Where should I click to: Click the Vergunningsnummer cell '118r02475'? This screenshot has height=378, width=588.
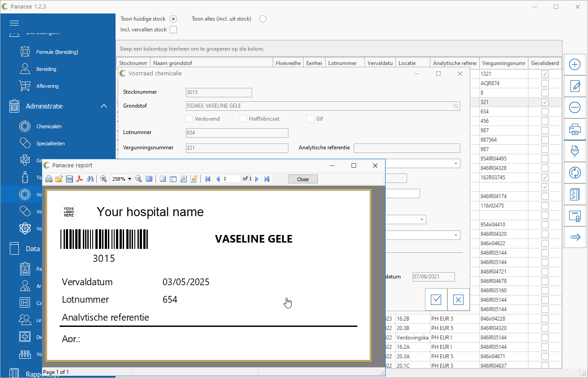tap(504, 206)
